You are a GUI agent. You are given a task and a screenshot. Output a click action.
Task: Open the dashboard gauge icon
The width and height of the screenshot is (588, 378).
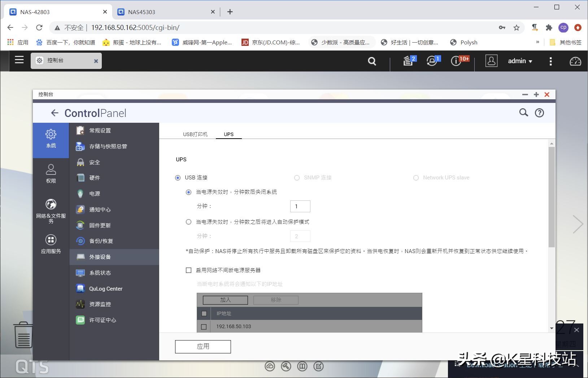[575, 61]
